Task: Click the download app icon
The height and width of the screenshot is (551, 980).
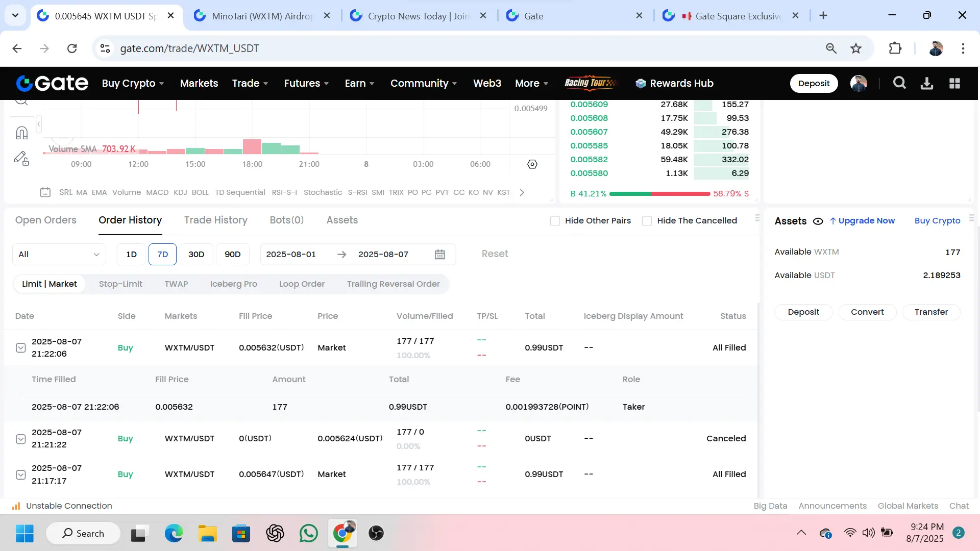Action: (x=927, y=83)
